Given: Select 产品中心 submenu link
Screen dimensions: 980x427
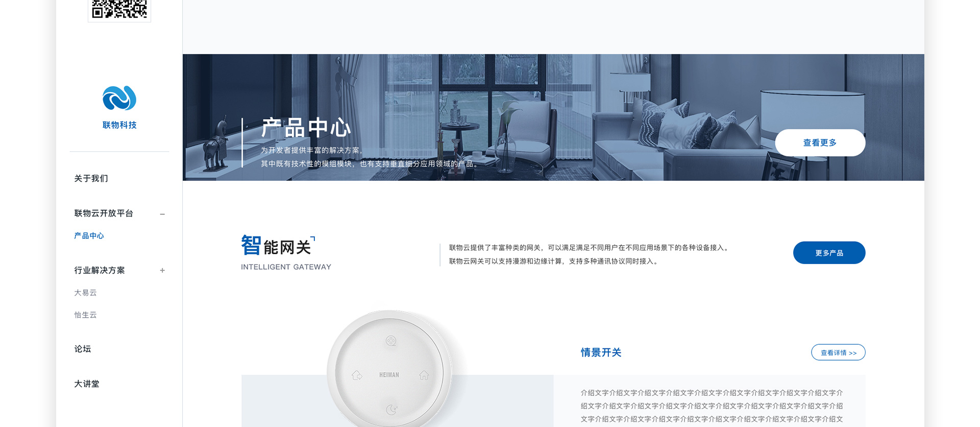Looking at the screenshot, I should (89, 235).
